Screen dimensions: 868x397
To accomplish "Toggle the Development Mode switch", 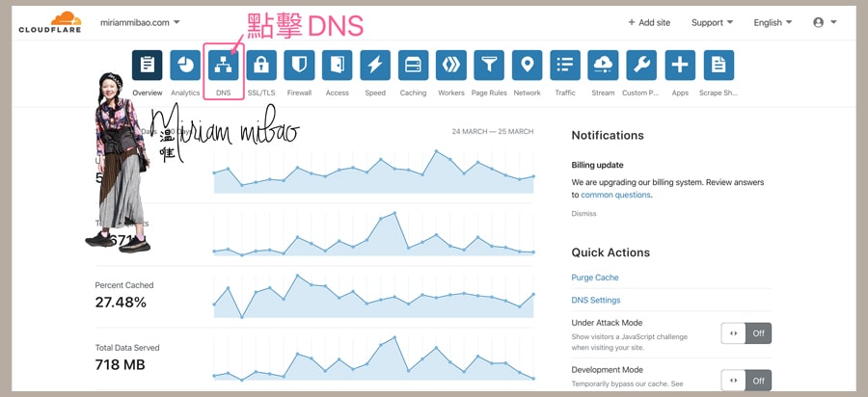I will 746,381.
